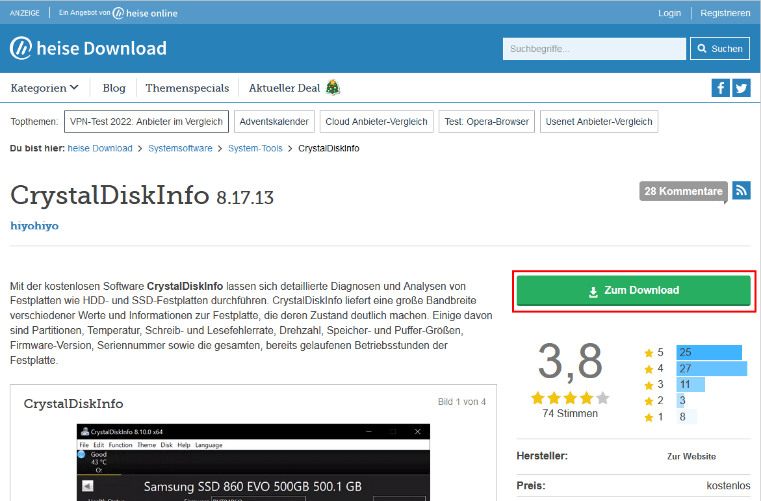Open Cloud Anbieter-Vergleich topic

(377, 121)
